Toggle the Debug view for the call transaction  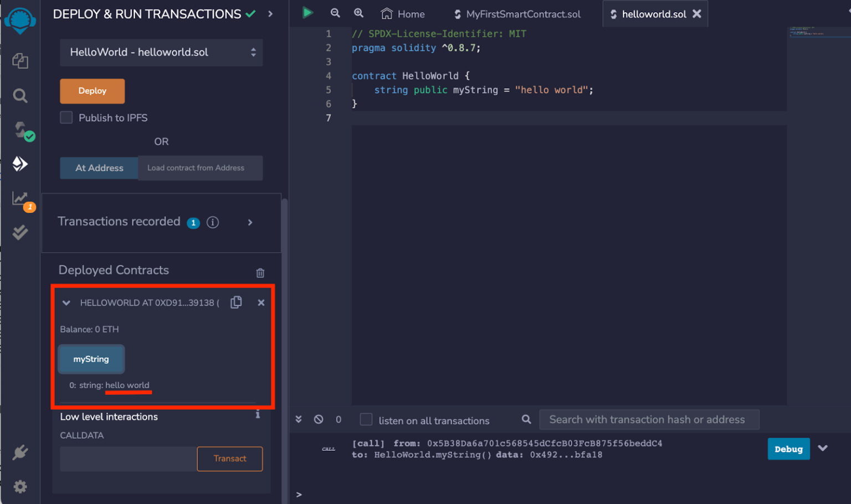788,449
